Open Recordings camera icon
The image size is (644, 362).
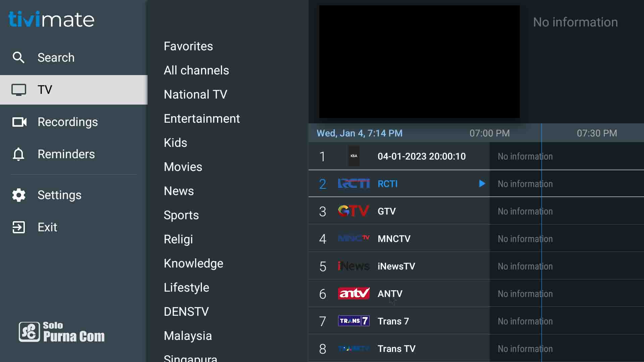coord(19,122)
